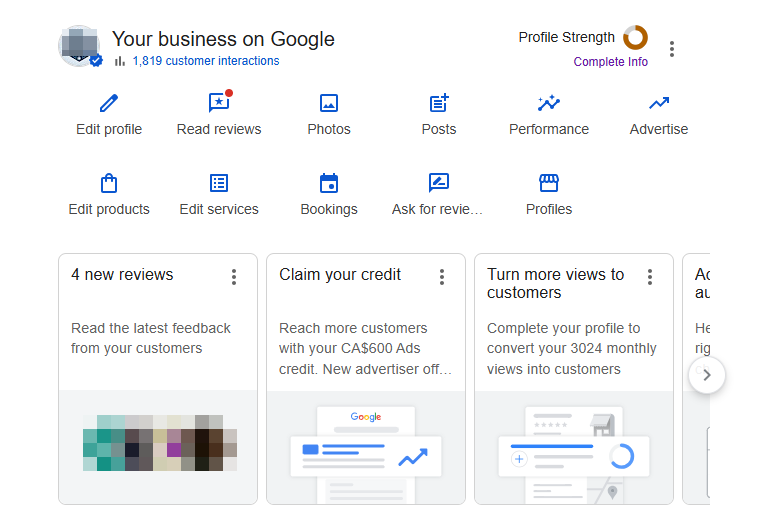Click the bar chart insights icon
Screen dimensions: 778x518
click(x=120, y=61)
